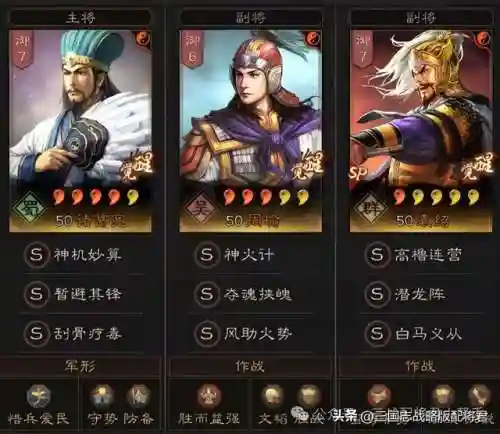Click the 蜀 faction emblem
This screenshot has height=434, width=500.
coord(30,208)
